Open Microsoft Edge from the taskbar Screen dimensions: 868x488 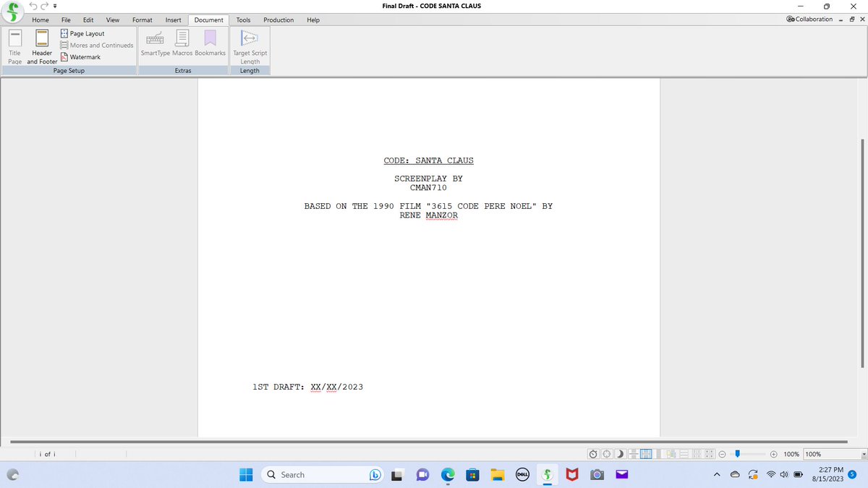click(447, 475)
